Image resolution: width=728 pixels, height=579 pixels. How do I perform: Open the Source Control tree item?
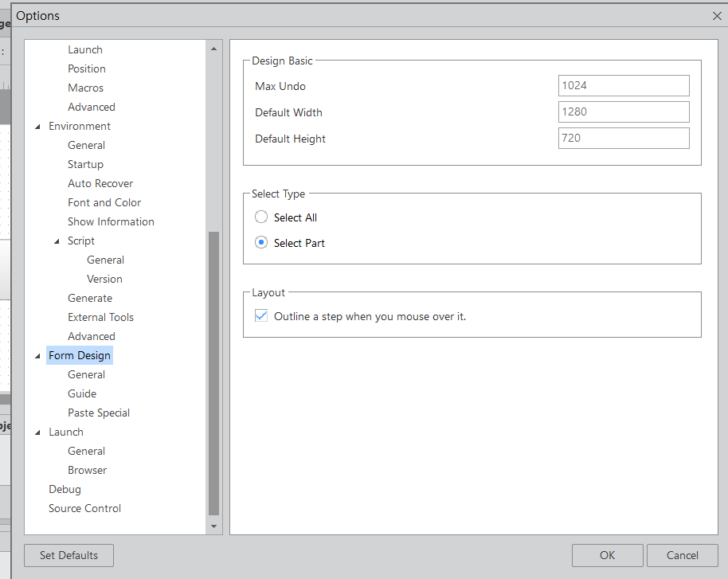(84, 508)
